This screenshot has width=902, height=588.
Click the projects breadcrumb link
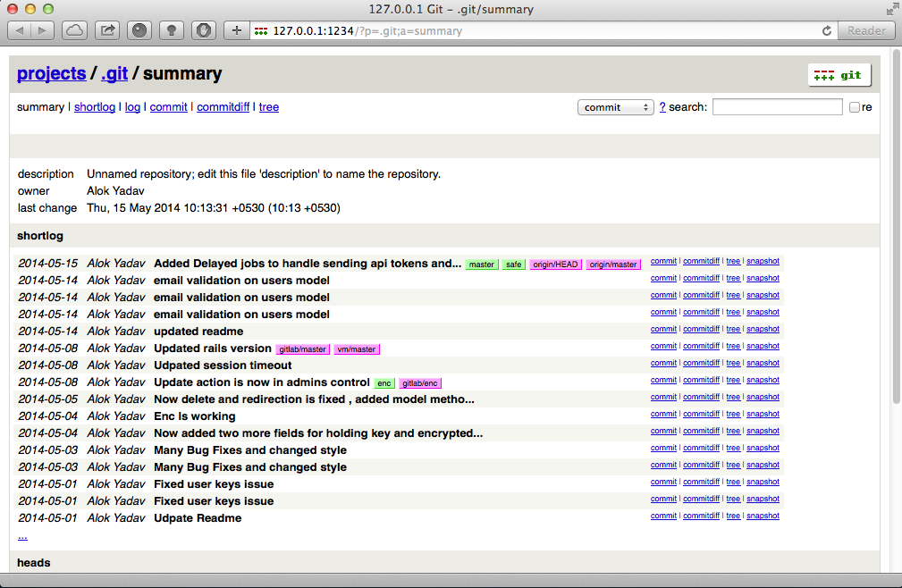coord(52,74)
